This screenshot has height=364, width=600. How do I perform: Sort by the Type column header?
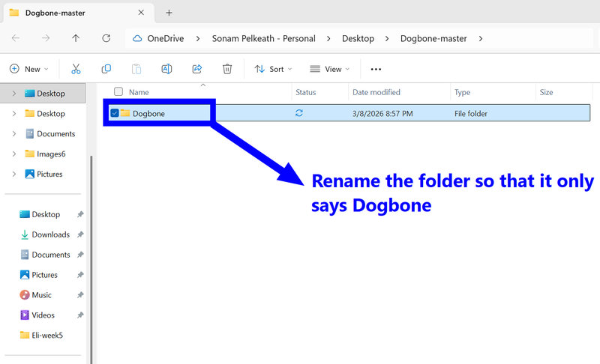[x=462, y=92]
